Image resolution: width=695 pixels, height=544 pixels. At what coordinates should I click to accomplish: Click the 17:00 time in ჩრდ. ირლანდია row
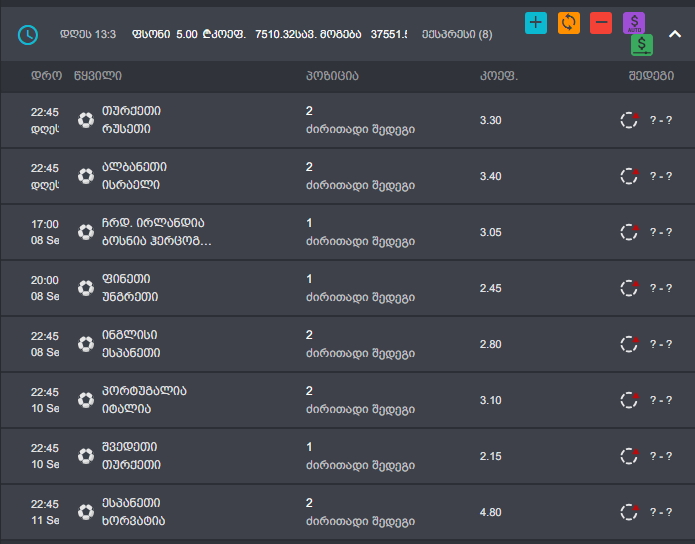(x=45, y=224)
